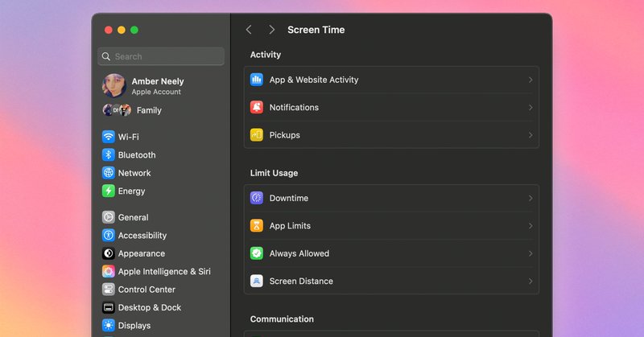Select the orange App Limits hourglass icon
The width and height of the screenshot is (644, 337).
pyautogui.click(x=257, y=226)
